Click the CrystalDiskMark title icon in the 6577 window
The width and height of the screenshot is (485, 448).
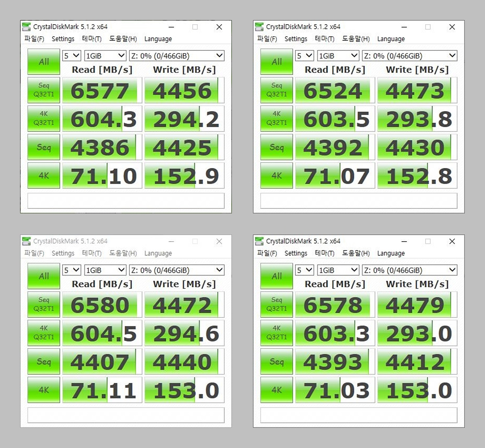coord(26,27)
